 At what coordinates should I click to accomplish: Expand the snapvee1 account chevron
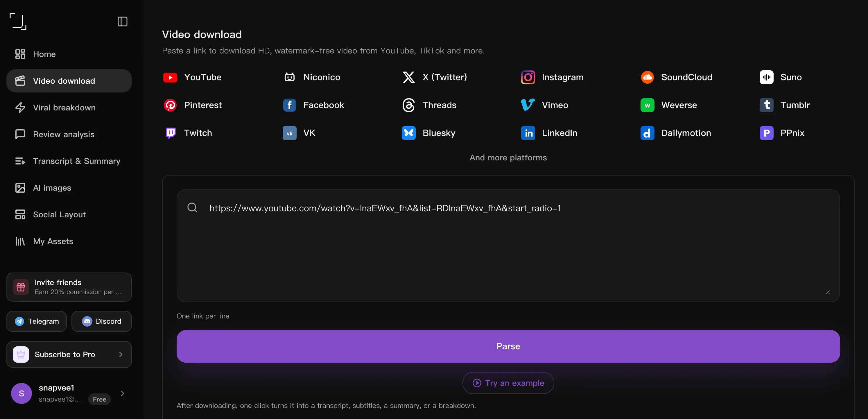pos(122,393)
